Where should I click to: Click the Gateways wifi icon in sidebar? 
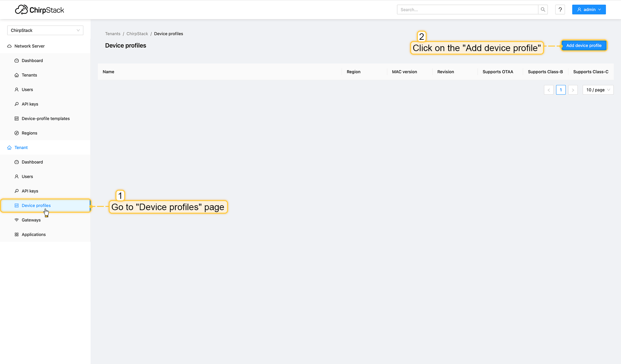16,220
